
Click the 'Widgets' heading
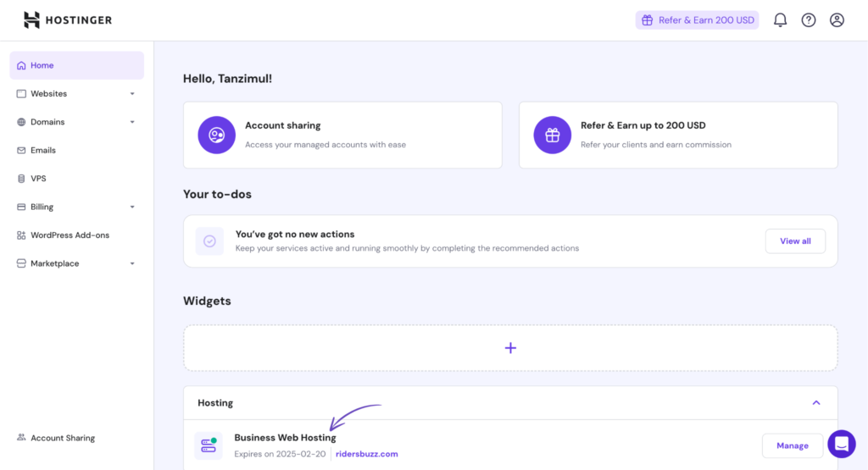(x=207, y=301)
